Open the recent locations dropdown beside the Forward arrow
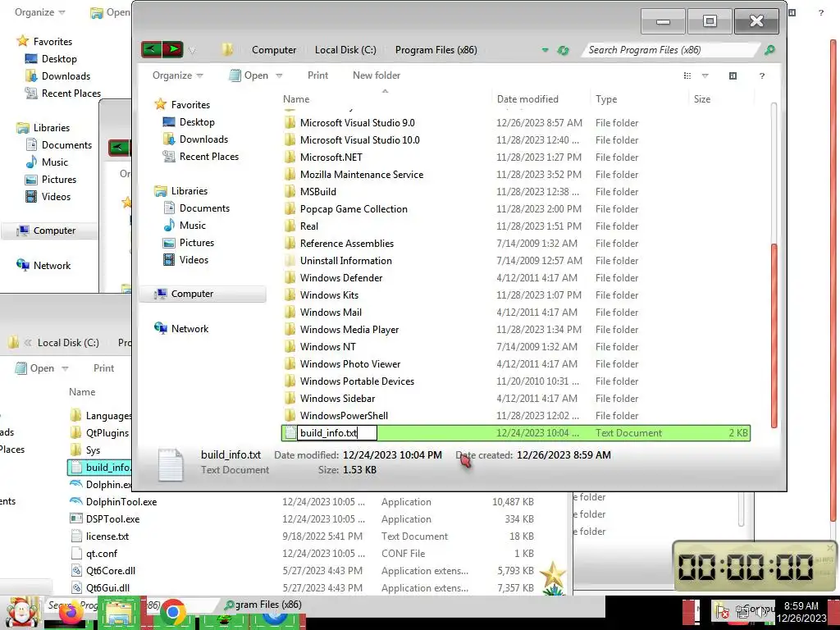Viewport: 840px width, 630px height. point(192,50)
